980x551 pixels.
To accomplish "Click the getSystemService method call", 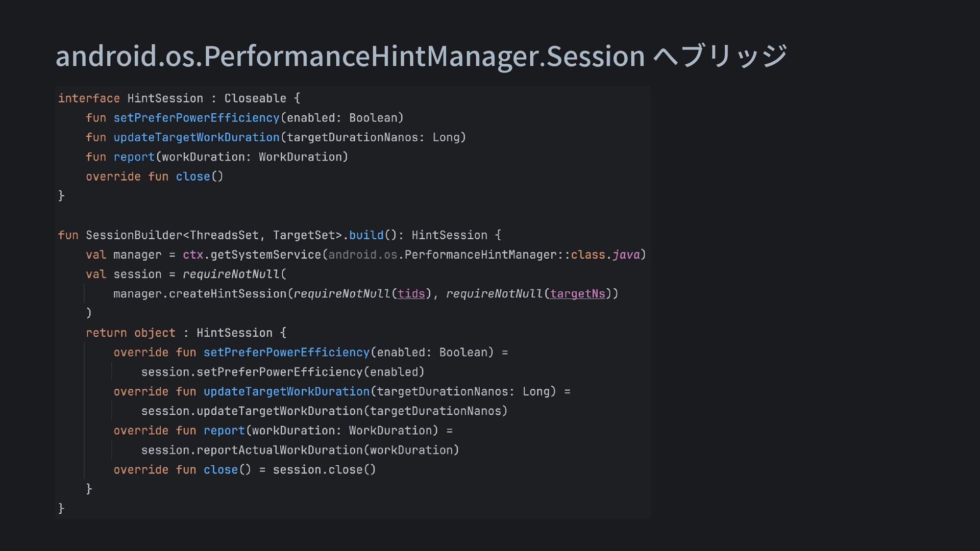I will (265, 255).
